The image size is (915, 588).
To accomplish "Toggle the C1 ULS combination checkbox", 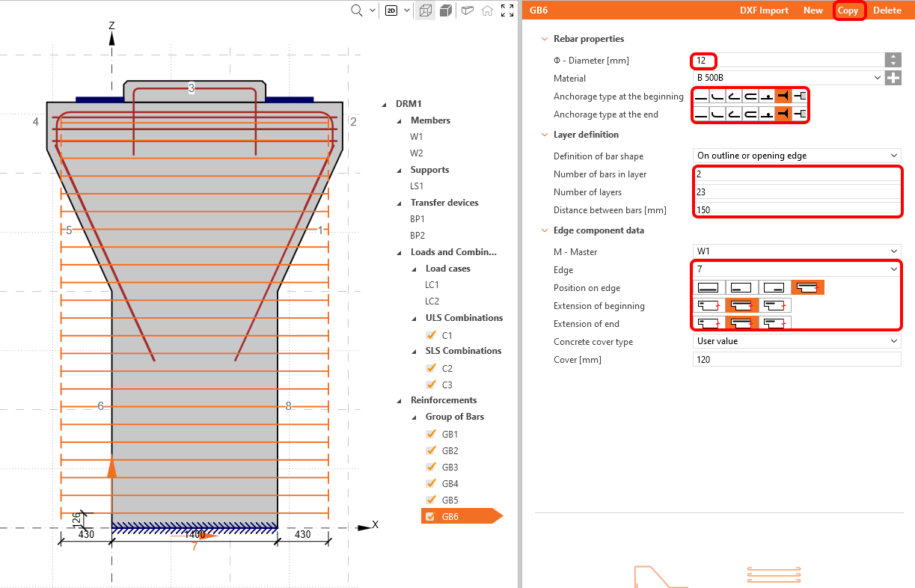I will pos(430,336).
